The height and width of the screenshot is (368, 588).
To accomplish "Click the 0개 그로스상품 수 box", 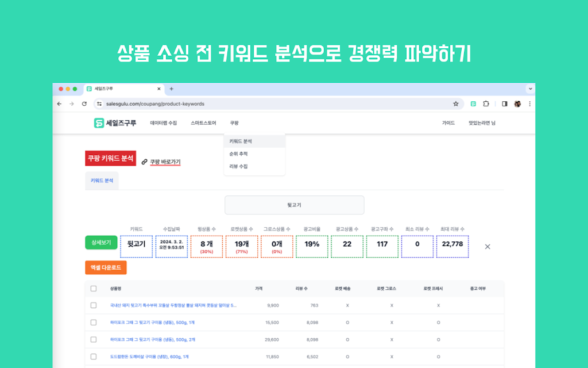I will [277, 247].
